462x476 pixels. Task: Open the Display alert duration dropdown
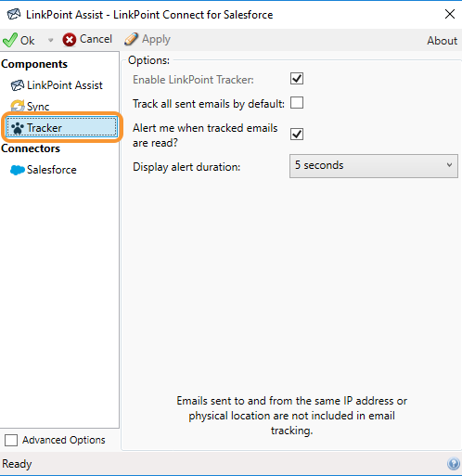tap(374, 166)
